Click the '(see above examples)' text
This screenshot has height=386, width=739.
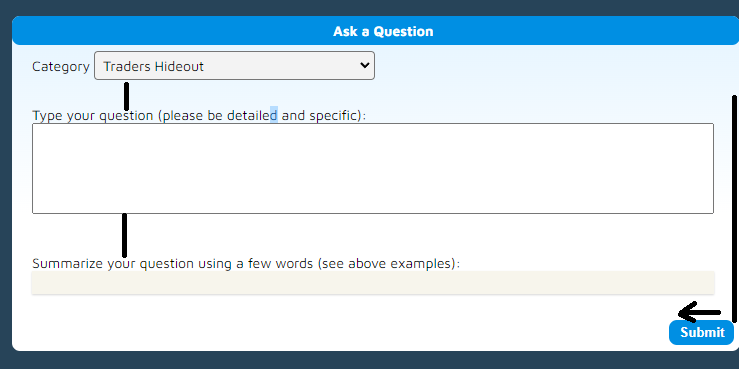(x=386, y=263)
